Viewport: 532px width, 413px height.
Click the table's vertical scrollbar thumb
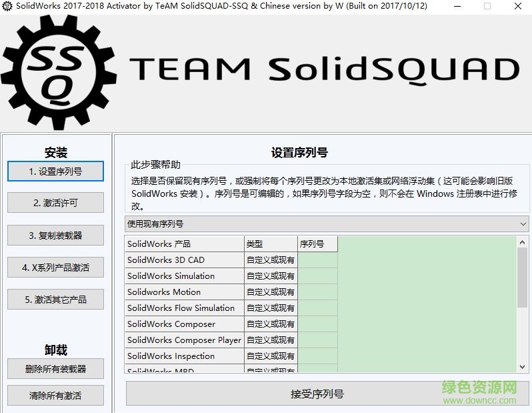[522, 278]
